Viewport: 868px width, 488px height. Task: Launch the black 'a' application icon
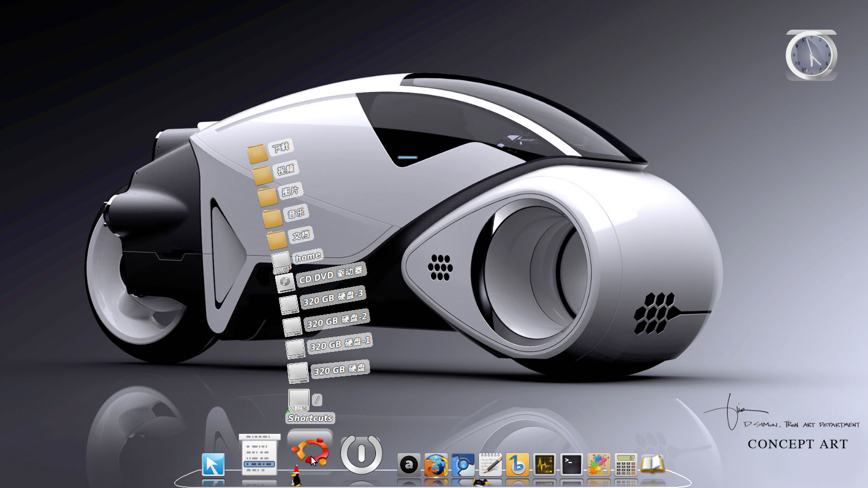(409, 465)
